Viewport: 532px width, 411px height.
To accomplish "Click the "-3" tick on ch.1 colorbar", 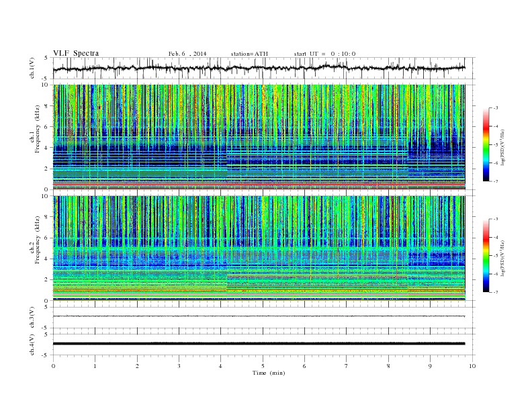I will point(496,108).
